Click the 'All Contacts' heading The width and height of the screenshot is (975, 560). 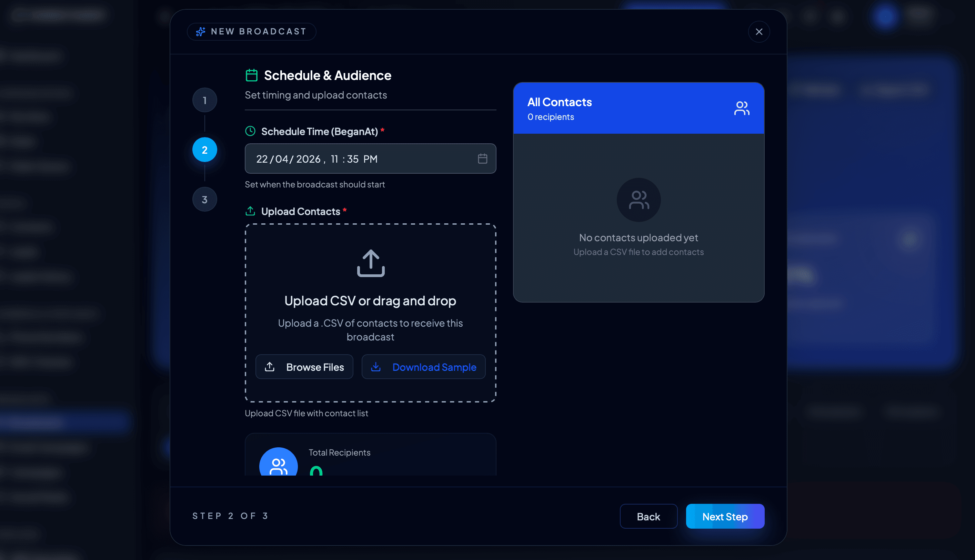560,102
